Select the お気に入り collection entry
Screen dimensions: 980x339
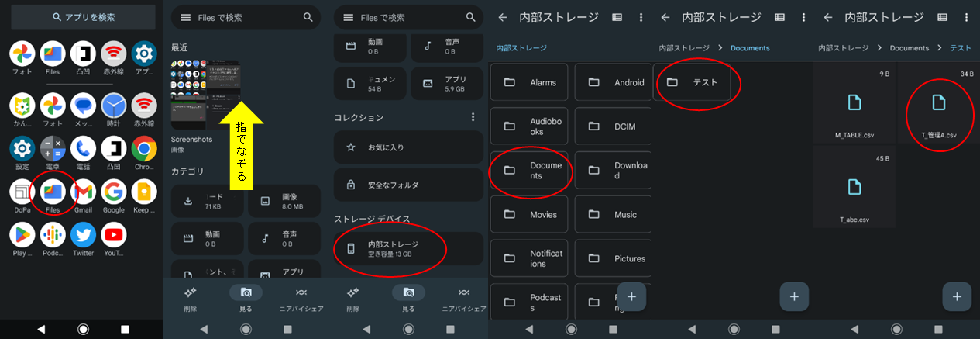pyautogui.click(x=408, y=147)
